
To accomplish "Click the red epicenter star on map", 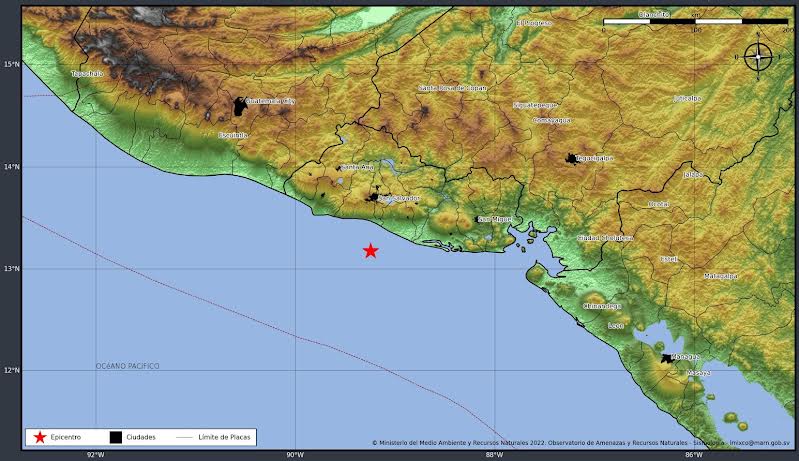I will pos(370,251).
